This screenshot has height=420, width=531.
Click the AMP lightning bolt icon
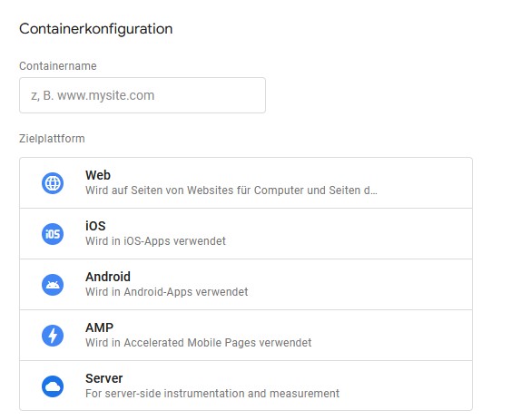(x=53, y=336)
